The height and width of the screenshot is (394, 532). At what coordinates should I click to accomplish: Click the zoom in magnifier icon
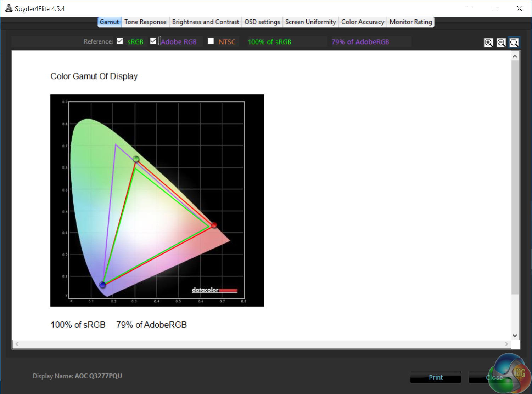[488, 42]
